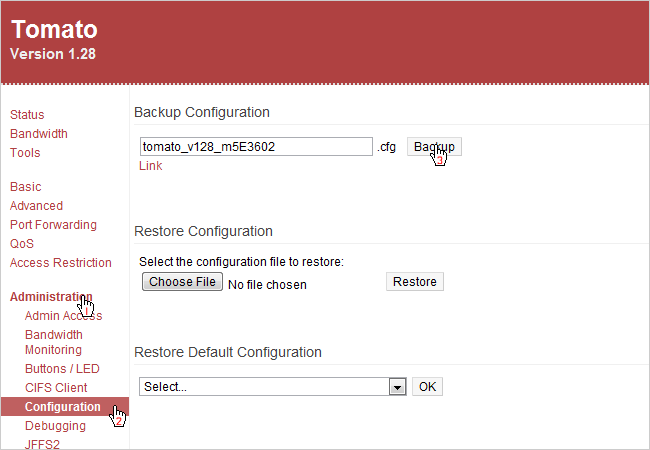The width and height of the screenshot is (650, 450).
Task: Select Bandwidth Monitoring under Administration
Action: click(54, 342)
